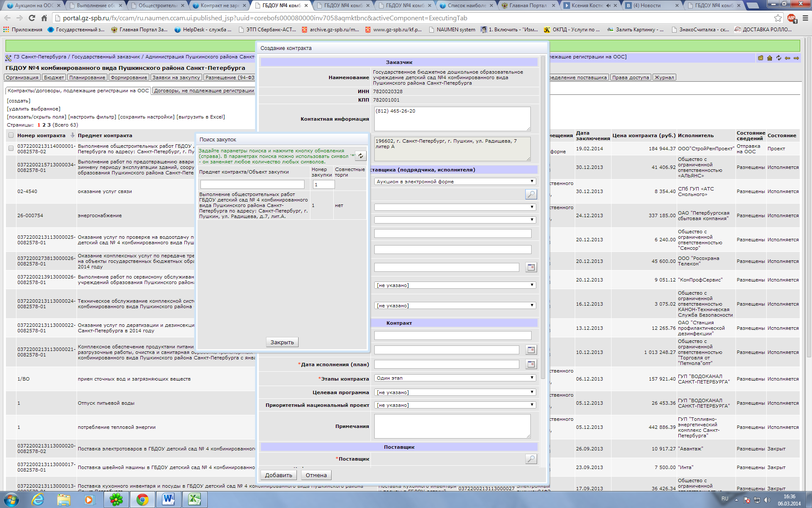The width and height of the screenshot is (812, 508).
Task: Click the yellow folder icon in toolbar
Action: pos(760,58)
